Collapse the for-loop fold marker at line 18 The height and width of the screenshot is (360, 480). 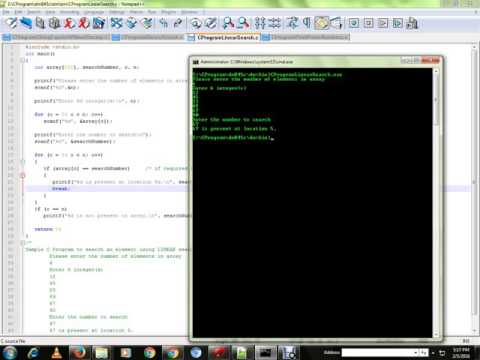tap(22, 162)
